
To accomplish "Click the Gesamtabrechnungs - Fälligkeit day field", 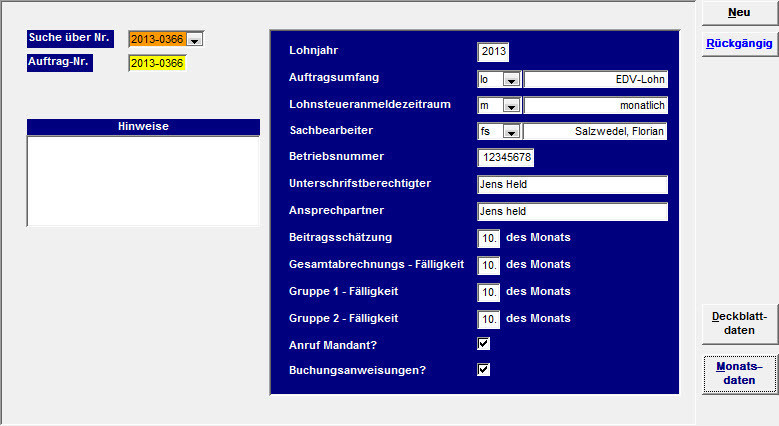I will pos(488,265).
